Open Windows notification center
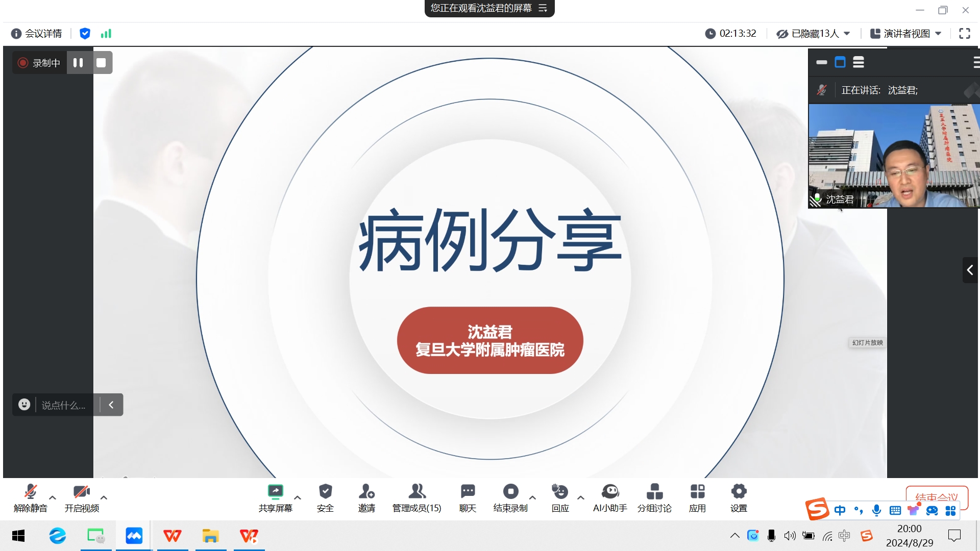The image size is (980, 551). (x=954, y=536)
